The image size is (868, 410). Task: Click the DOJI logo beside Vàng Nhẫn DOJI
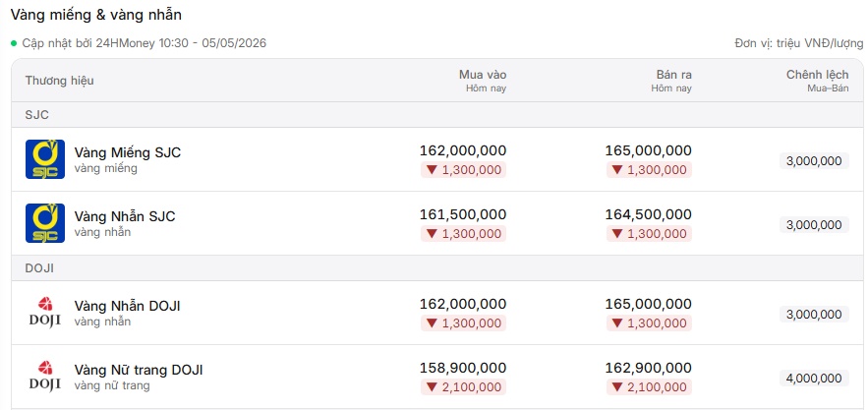[x=45, y=313]
